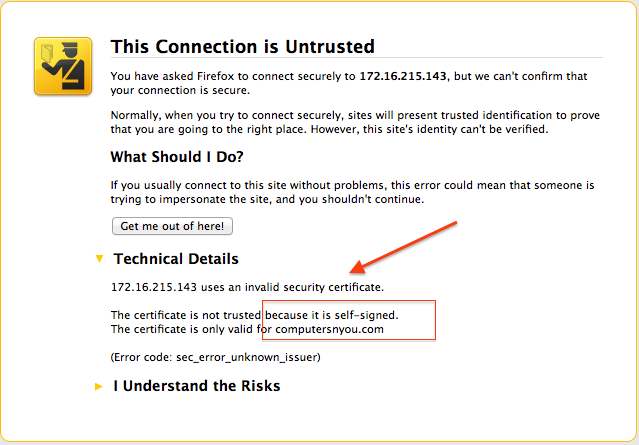
Task: Collapse the Technical Details disclosure triangle
Action: pos(98,259)
